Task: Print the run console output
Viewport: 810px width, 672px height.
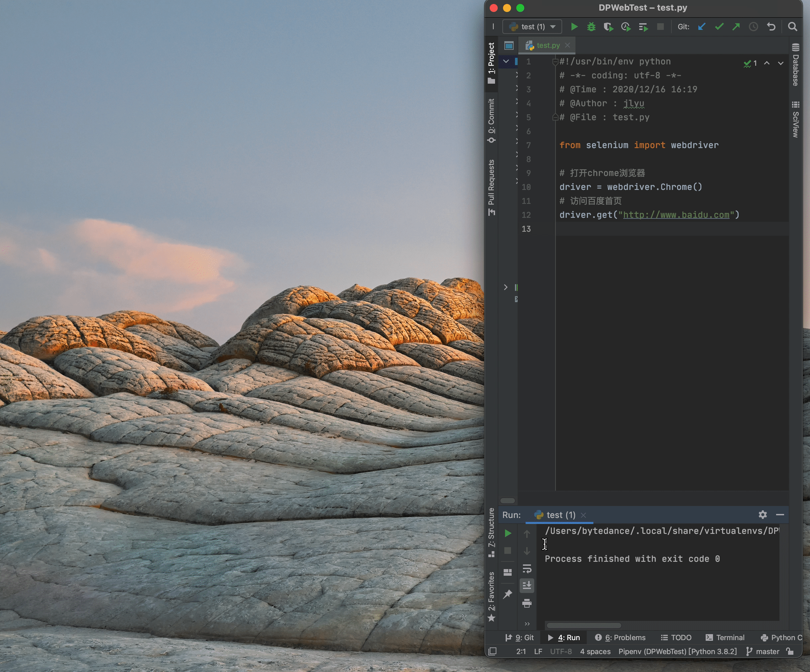Action: [527, 603]
